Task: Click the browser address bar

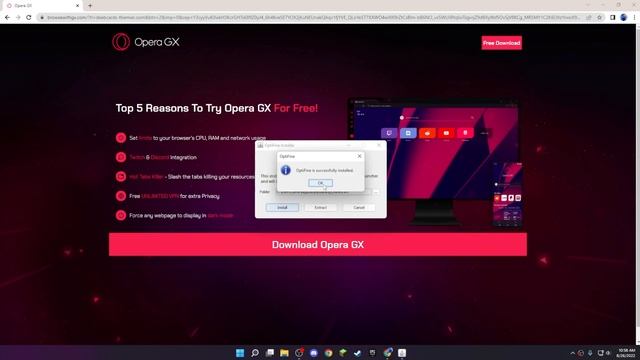Action: click(312, 18)
